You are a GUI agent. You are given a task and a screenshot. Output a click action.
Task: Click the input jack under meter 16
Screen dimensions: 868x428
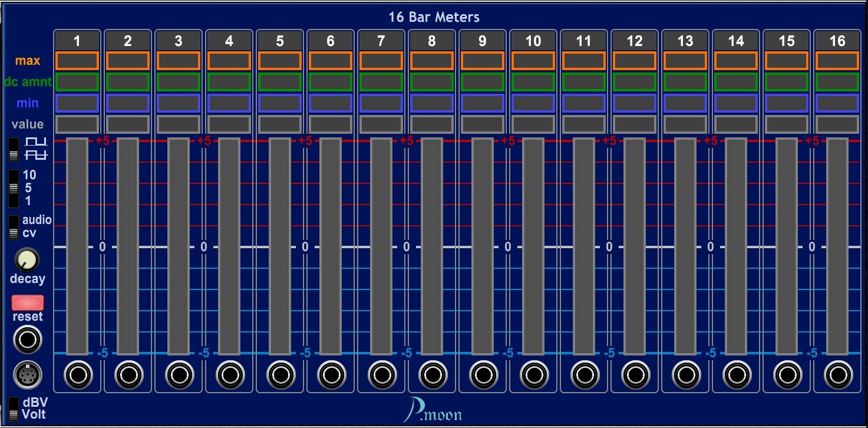(837, 375)
